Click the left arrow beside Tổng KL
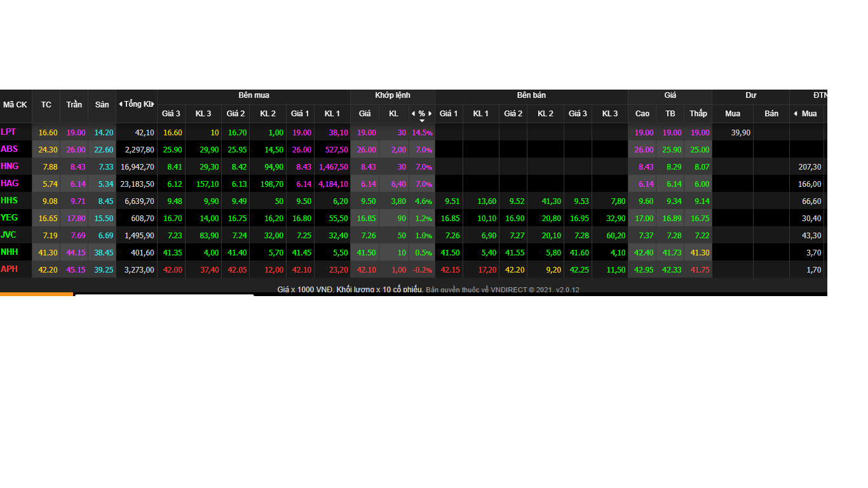868x488 pixels. tap(121, 104)
